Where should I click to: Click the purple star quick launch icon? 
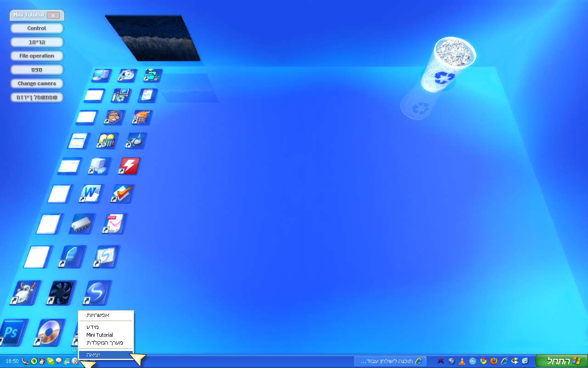441,361
